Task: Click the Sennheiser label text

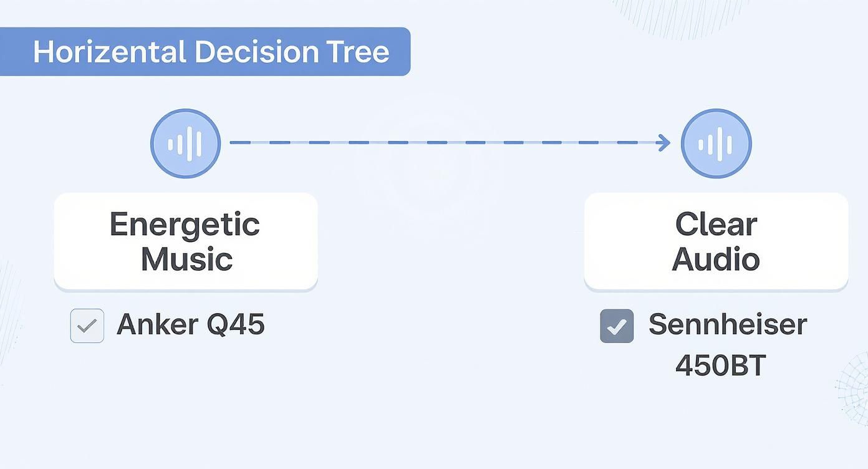Action: pyautogui.click(x=728, y=325)
